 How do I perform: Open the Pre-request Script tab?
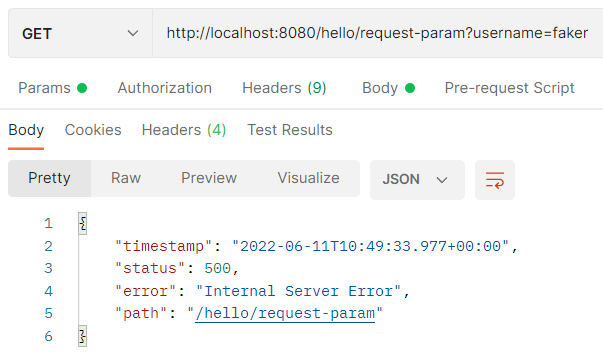tap(509, 88)
